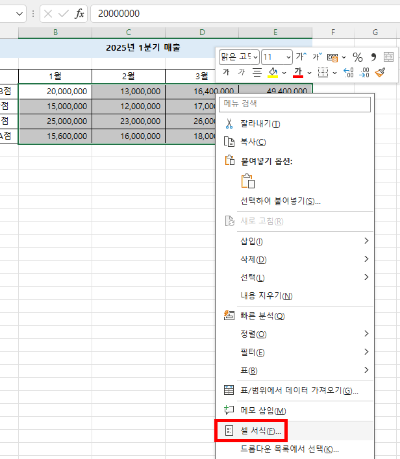Click cell with 16,000,000
This screenshot has width=400, height=459.
128,136
